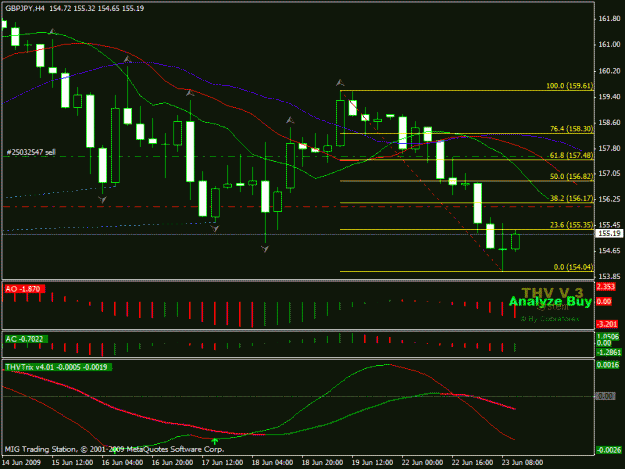Screen dimensions: 625x469
Task: Click the #25032547 sell order label
Action: 31,152
